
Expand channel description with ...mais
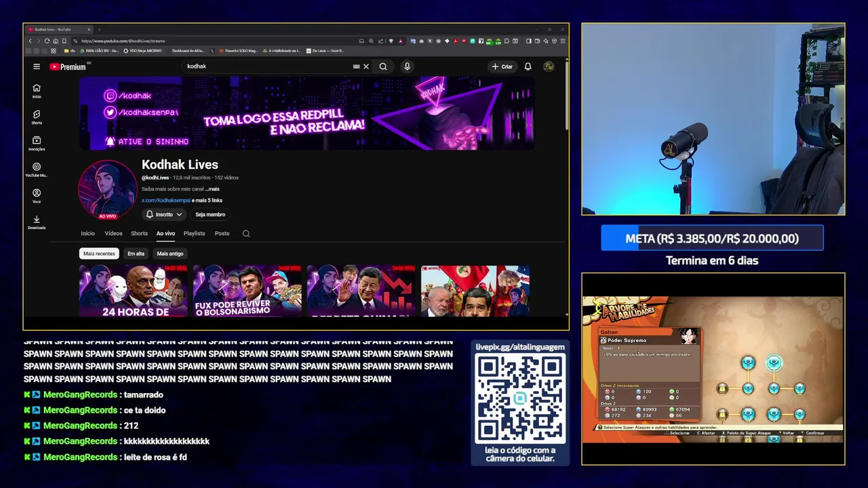212,189
